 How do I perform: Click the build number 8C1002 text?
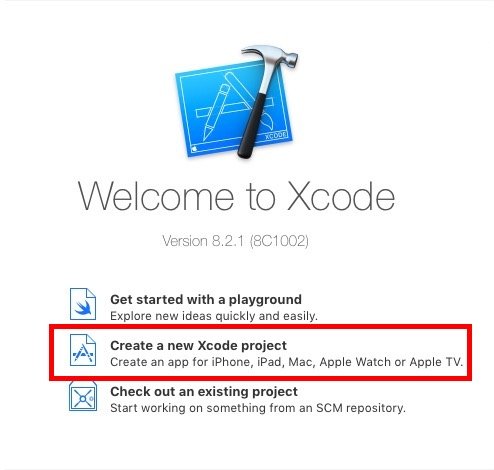point(279,241)
